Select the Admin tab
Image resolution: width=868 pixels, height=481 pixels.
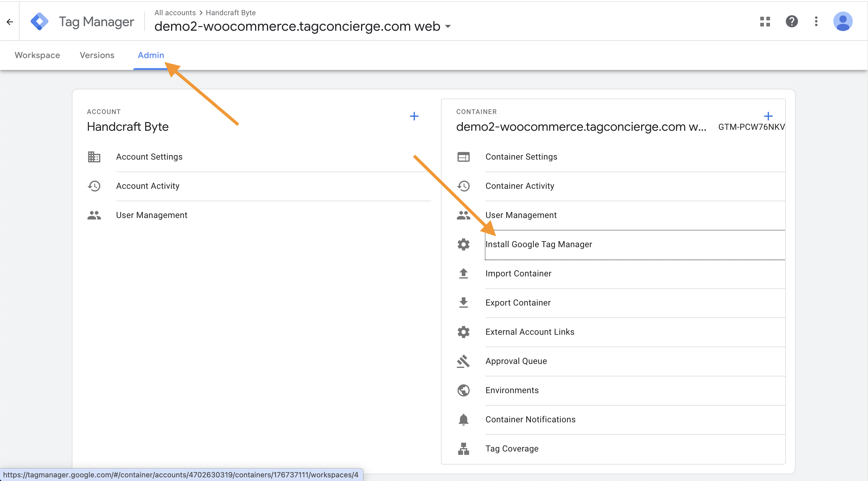(151, 55)
